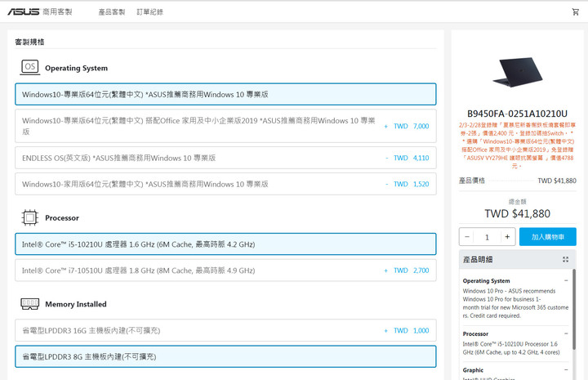The width and height of the screenshot is (588, 380).
Task: Click the 加入購物車 button
Action: (x=548, y=237)
